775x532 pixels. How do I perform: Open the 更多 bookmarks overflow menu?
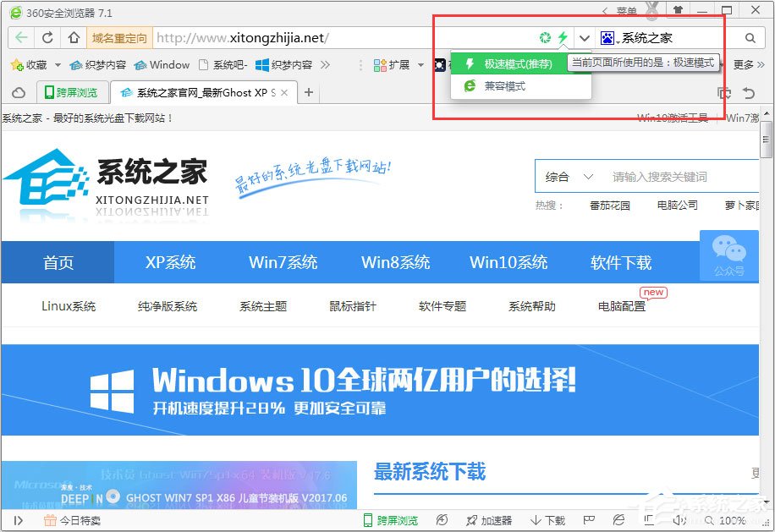click(x=742, y=64)
